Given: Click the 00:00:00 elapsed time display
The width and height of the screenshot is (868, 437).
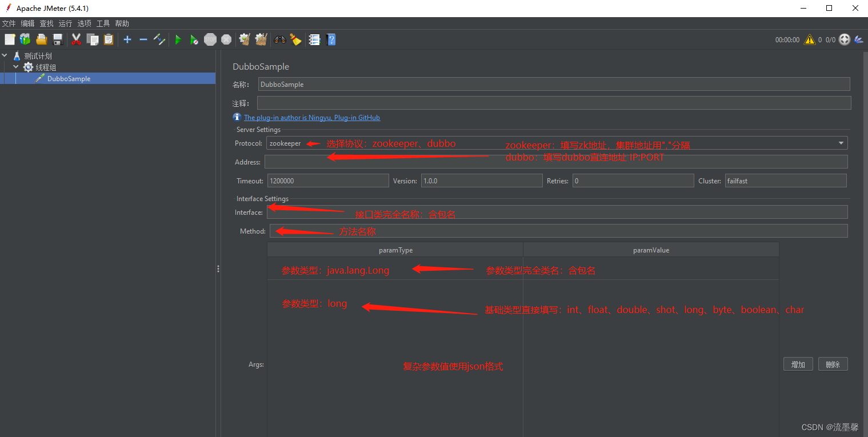Looking at the screenshot, I should 787,40.
